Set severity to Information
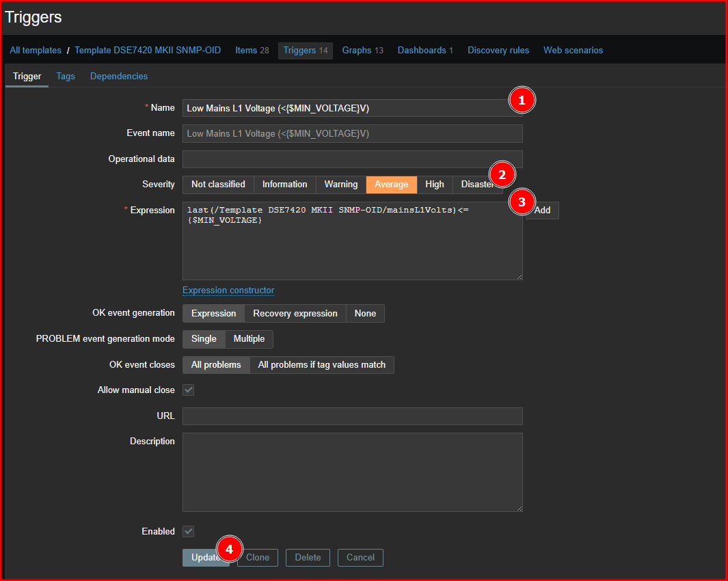 click(284, 185)
